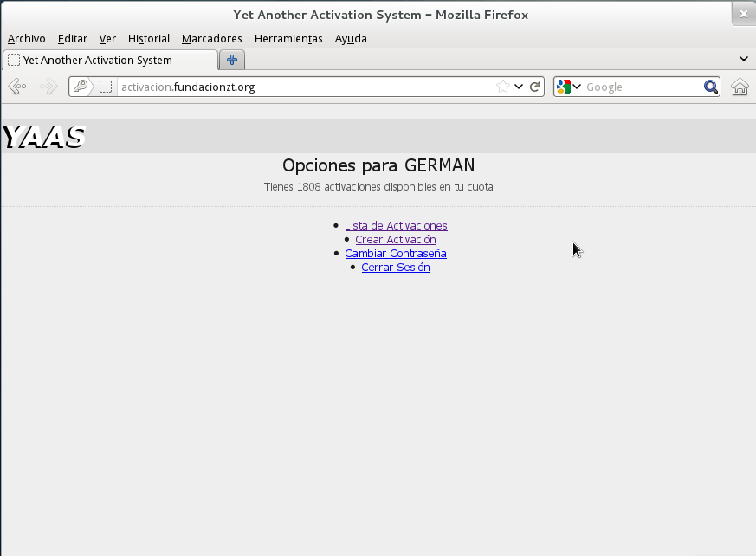
Task: Click the search magnifier icon
Action: pos(710,87)
